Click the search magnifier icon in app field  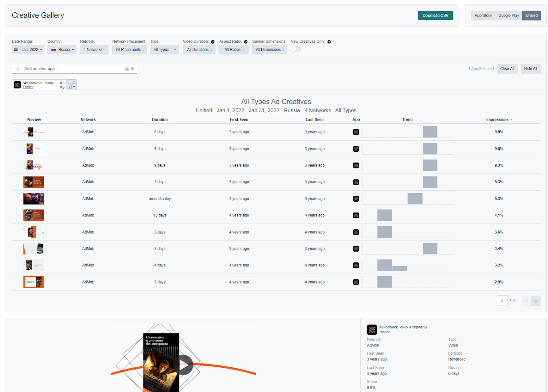coord(18,69)
